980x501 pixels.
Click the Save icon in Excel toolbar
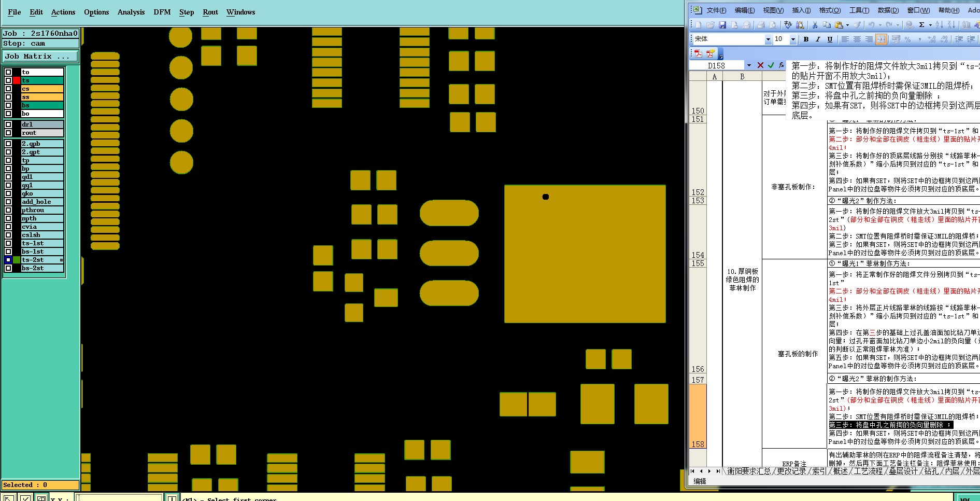point(722,25)
